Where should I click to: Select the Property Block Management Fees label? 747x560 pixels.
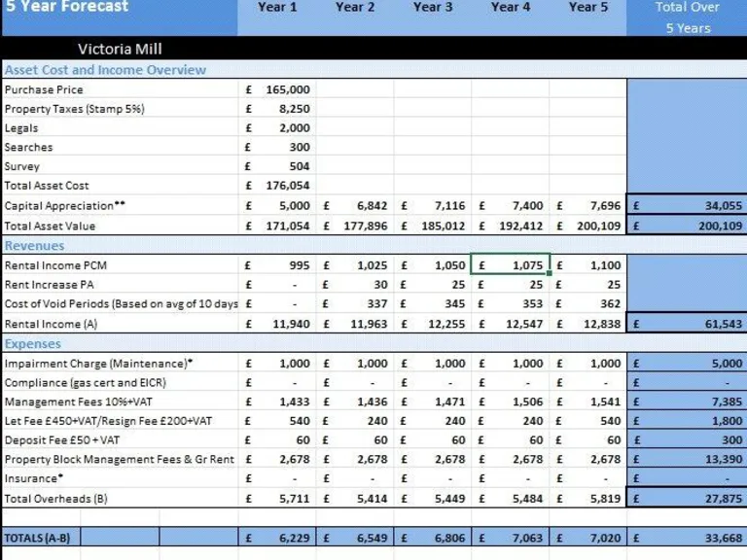pos(120,460)
